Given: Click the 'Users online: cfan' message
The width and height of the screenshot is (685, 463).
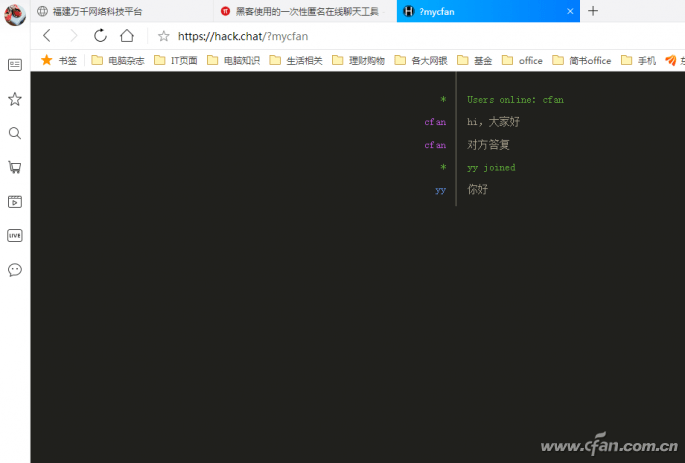Looking at the screenshot, I should coord(515,100).
